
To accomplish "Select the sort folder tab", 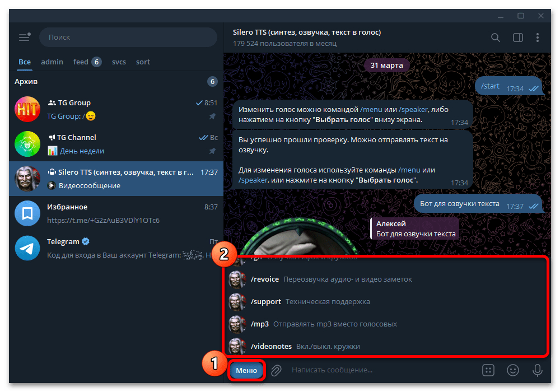I will pos(143,62).
